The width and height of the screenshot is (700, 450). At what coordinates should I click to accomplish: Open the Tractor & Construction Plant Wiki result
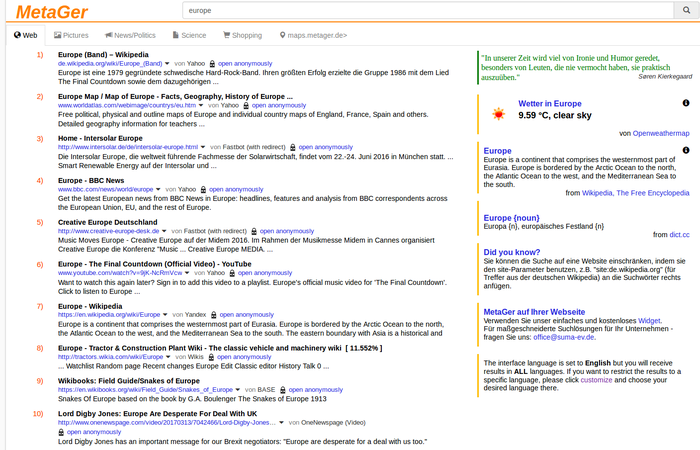(x=200, y=348)
